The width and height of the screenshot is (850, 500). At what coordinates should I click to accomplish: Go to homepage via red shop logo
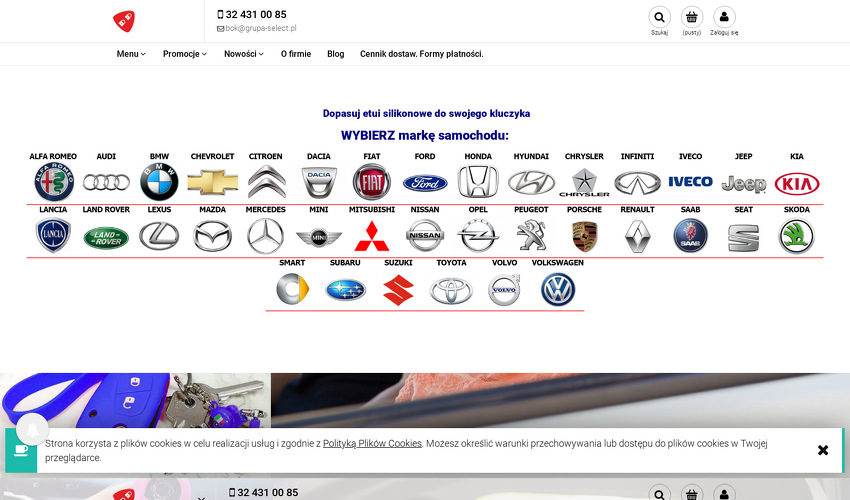pos(124,21)
